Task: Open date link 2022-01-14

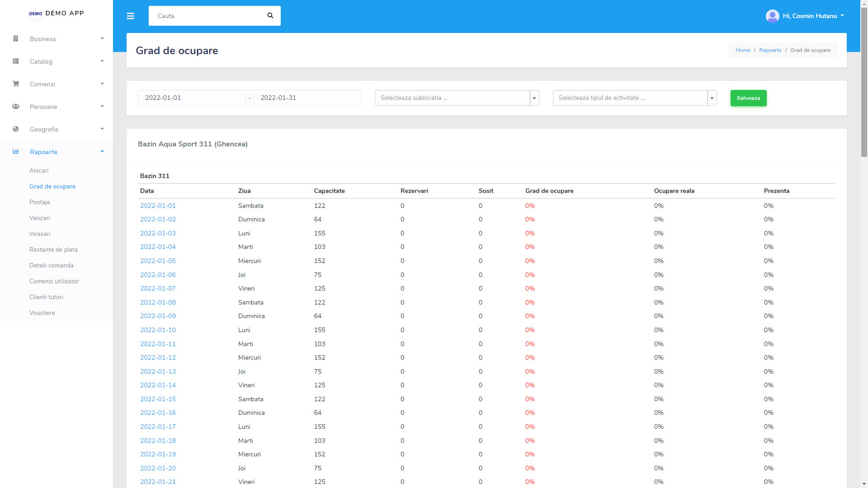Action: point(158,385)
